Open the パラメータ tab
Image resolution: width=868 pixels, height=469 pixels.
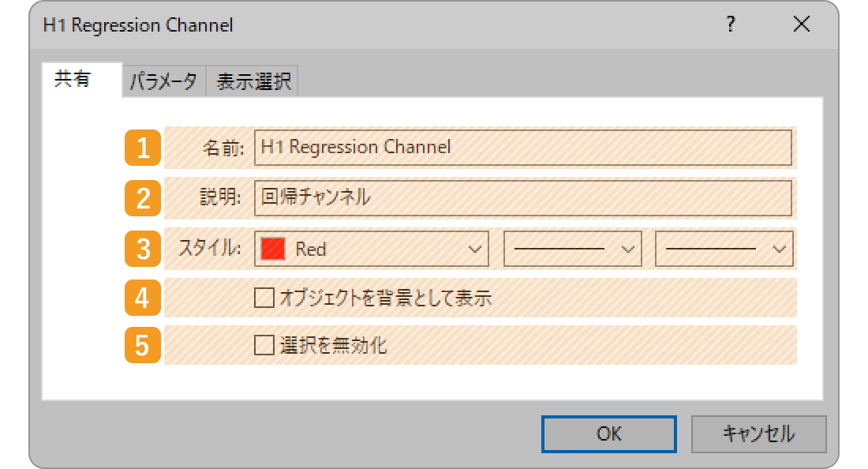coord(164,81)
